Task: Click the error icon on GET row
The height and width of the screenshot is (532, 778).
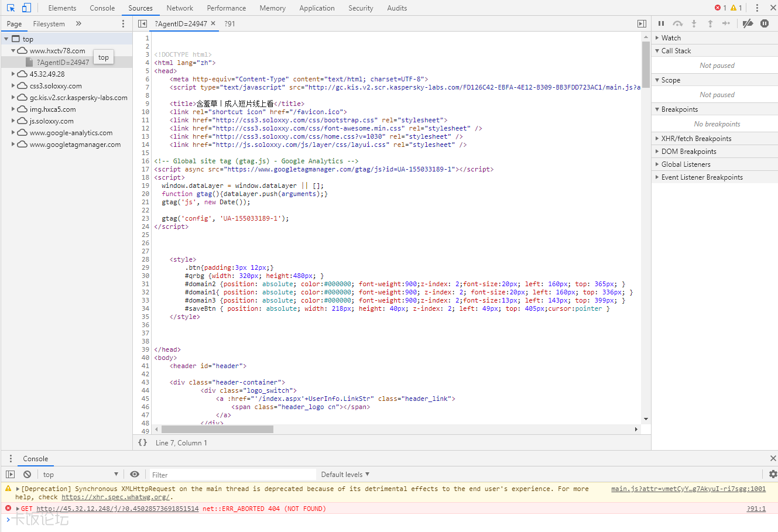Action: point(8,508)
